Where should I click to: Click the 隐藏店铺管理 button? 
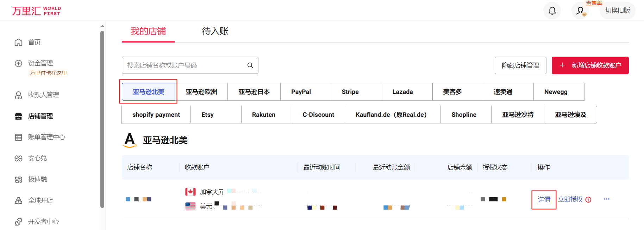520,65
